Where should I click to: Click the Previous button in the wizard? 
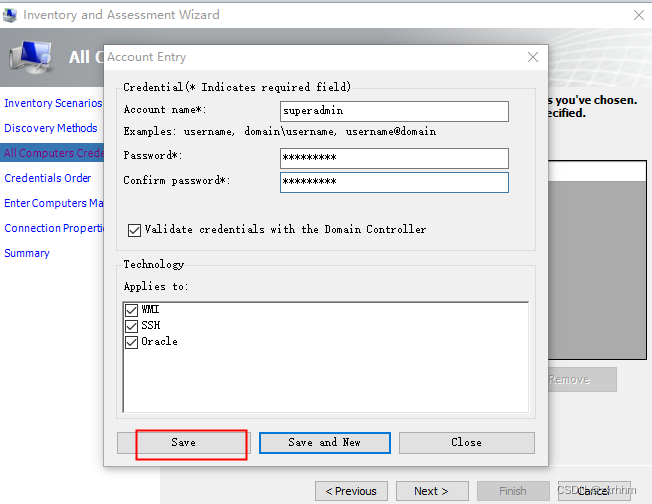(x=351, y=491)
